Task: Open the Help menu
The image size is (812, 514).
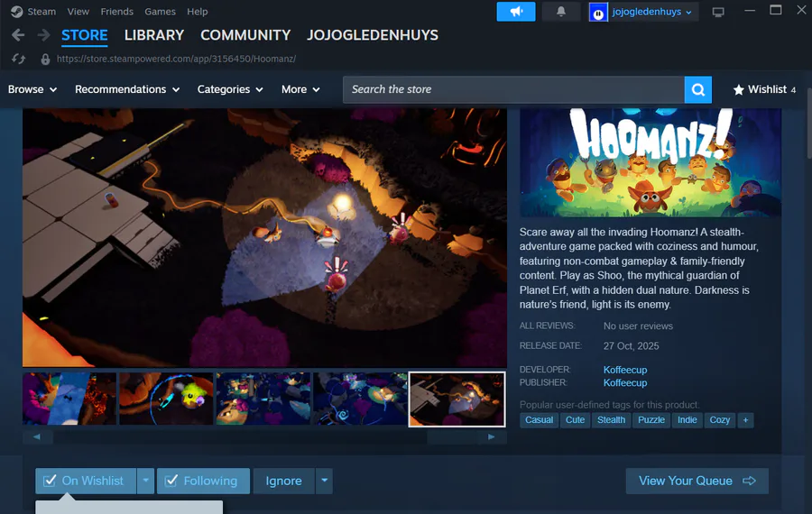Action: point(198,12)
